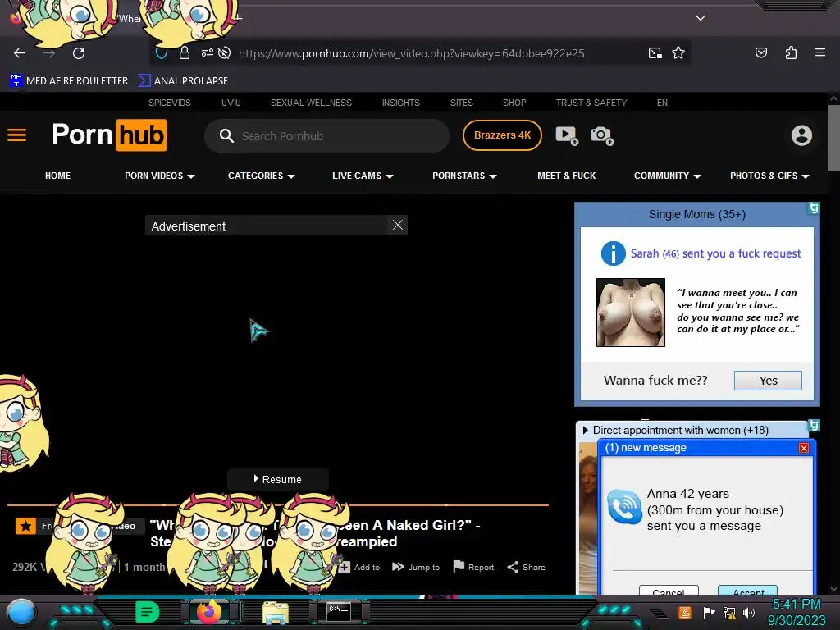Click the Brazzers 4K button
The width and height of the screenshot is (840, 630).
coord(502,135)
